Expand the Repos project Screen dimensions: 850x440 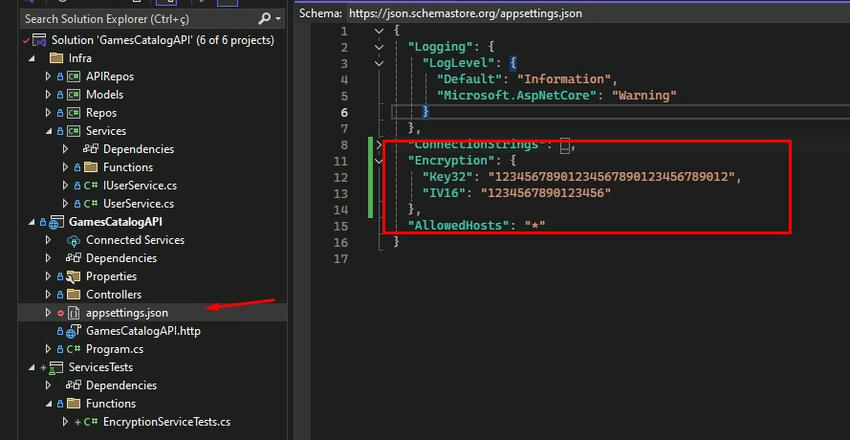tap(48, 113)
